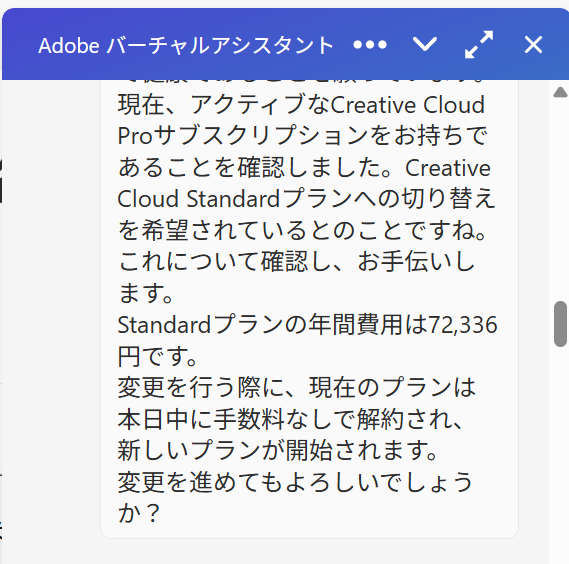Click the text "変更を進めてもよろしいでしょう"

(295, 482)
